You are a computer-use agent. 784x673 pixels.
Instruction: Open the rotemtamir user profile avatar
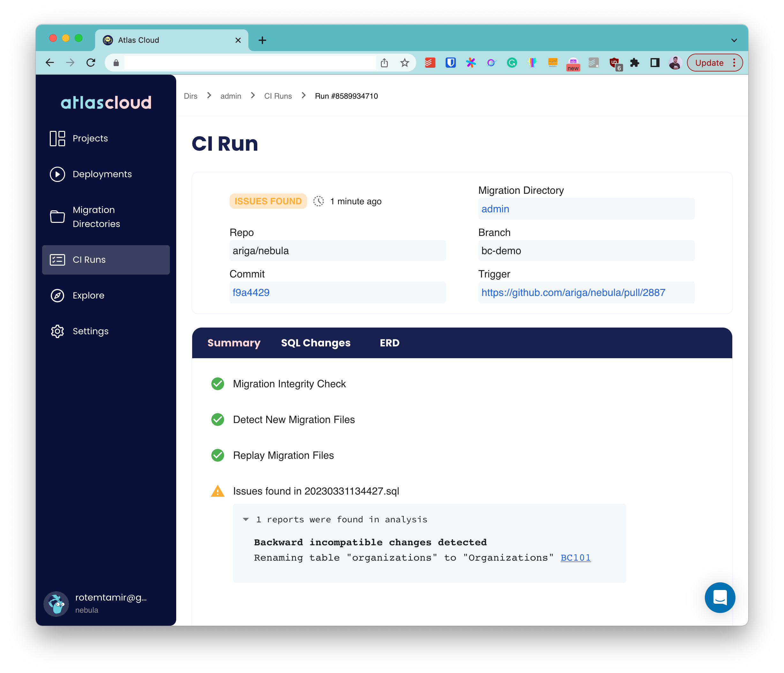pos(57,603)
